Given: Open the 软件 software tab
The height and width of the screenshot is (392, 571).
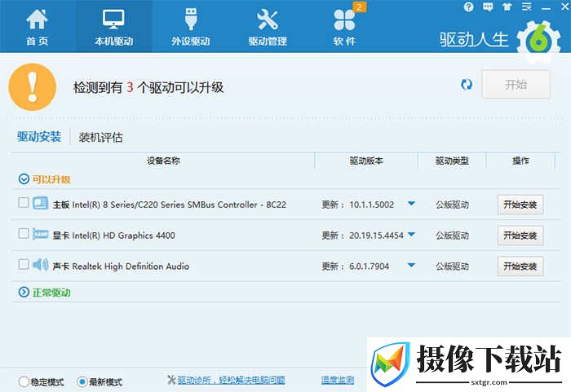Looking at the screenshot, I should tap(344, 27).
